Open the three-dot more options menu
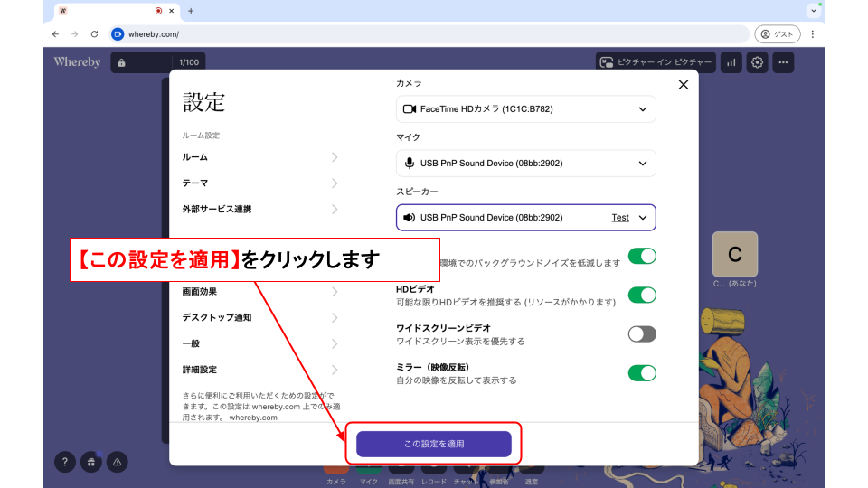Viewport: 868px width, 488px height. [x=783, y=62]
